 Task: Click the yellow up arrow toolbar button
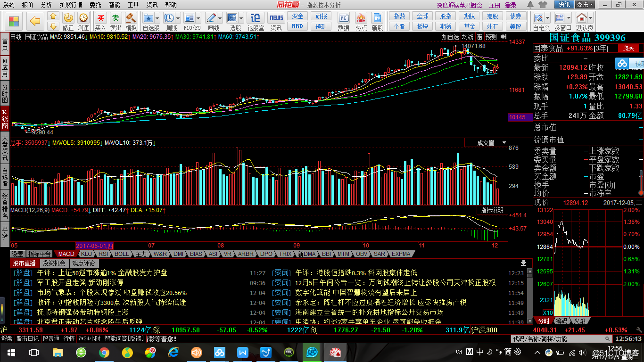[53, 17]
